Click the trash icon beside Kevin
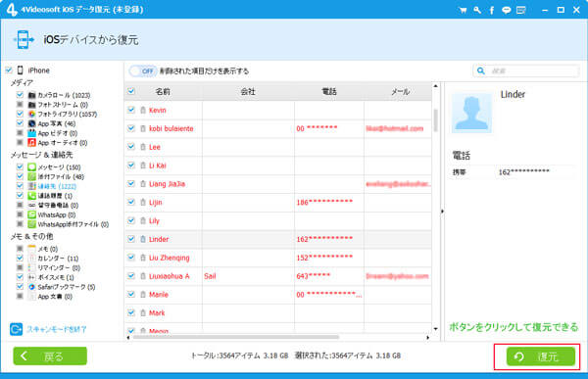The width and height of the screenshot is (588, 379). coord(143,110)
